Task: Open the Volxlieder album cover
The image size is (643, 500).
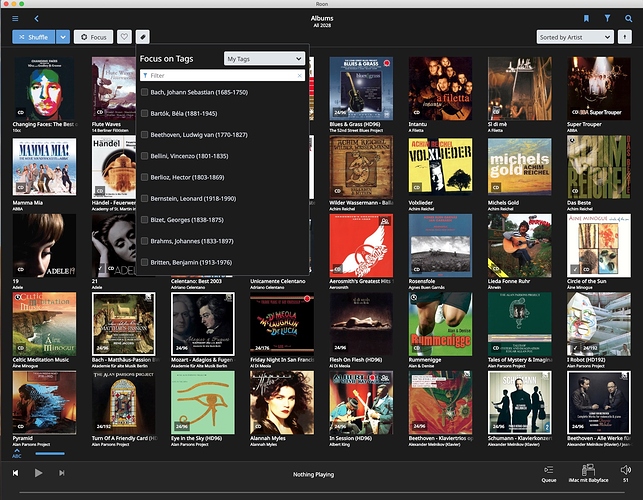Action: pos(440,166)
